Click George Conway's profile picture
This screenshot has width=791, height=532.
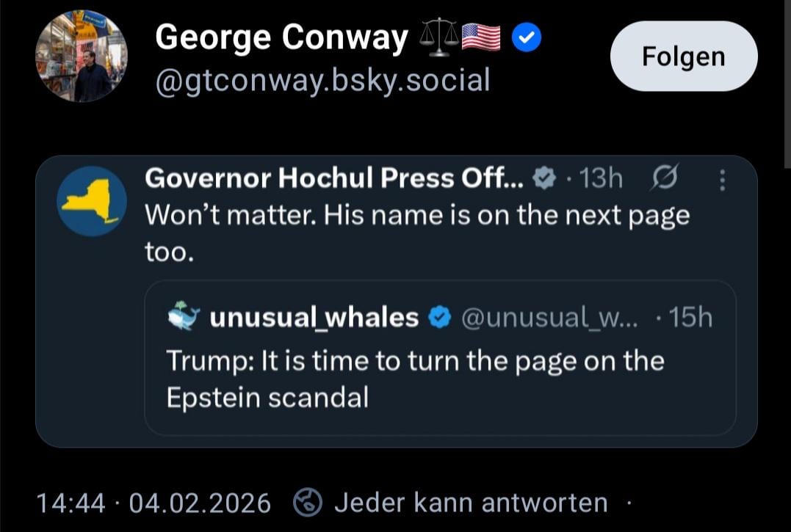click(81, 57)
